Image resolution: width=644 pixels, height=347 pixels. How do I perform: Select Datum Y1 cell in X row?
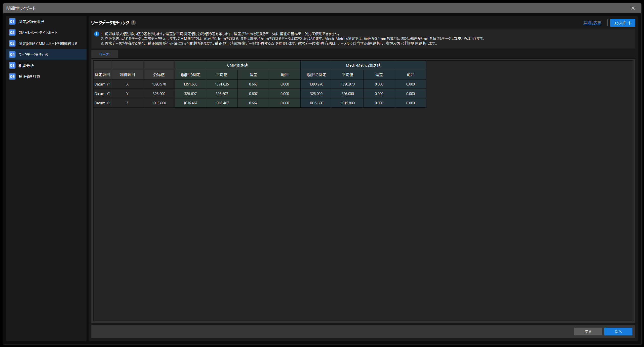click(x=102, y=84)
